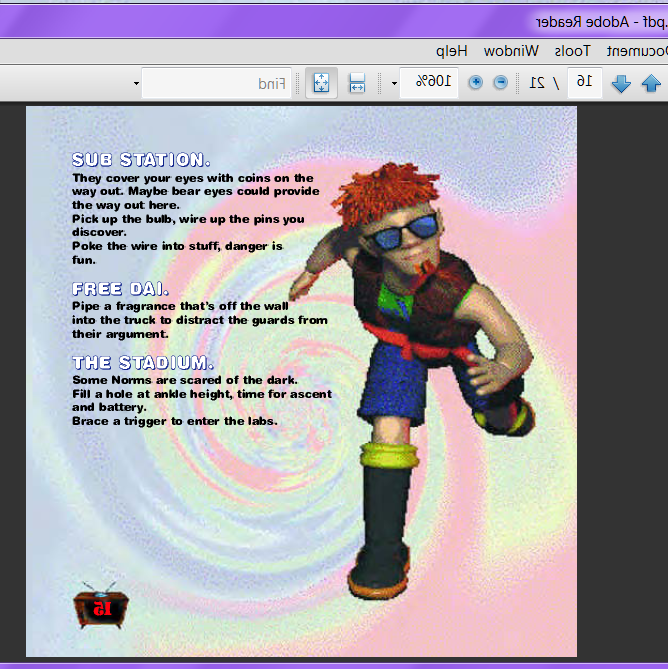
Task: Click the SUB STATION heading text
Action: click(141, 160)
